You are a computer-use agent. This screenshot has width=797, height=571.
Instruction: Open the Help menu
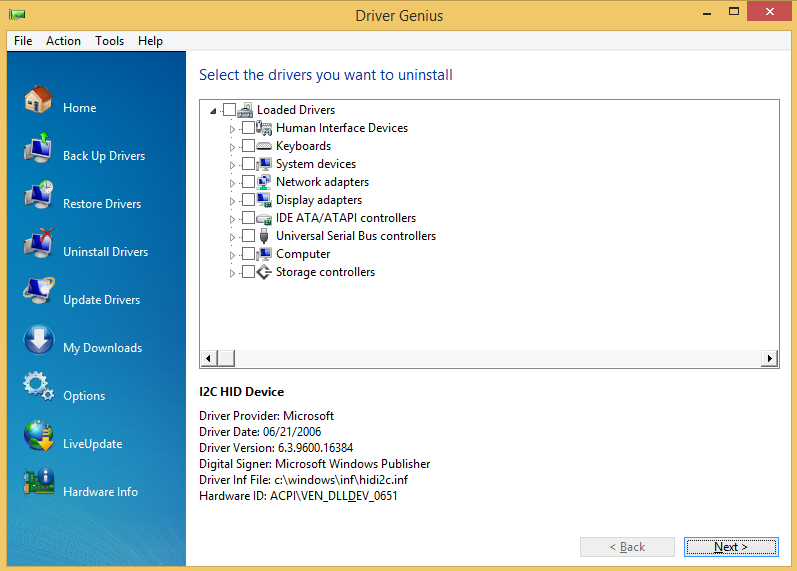point(150,41)
